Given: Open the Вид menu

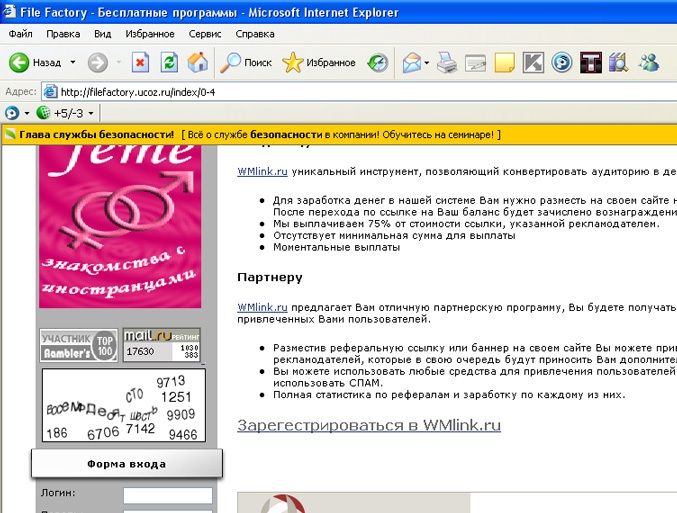Looking at the screenshot, I should [x=103, y=34].
